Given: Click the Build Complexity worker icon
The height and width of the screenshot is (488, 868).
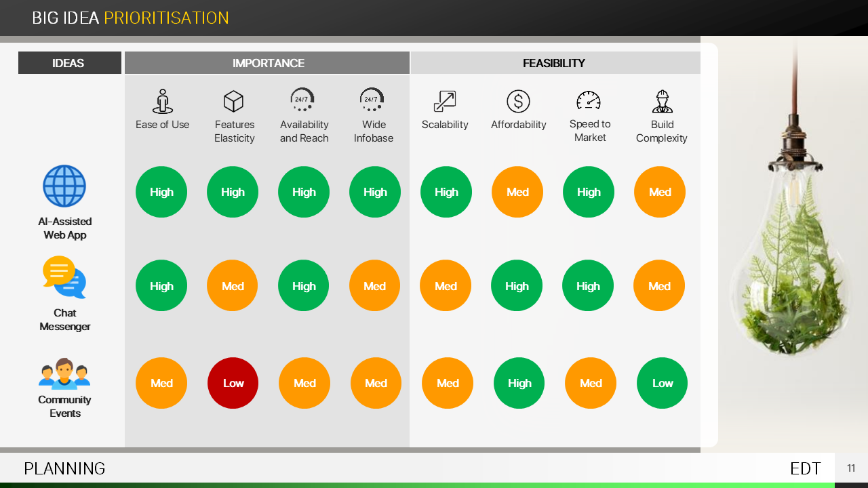Looking at the screenshot, I should point(662,102).
